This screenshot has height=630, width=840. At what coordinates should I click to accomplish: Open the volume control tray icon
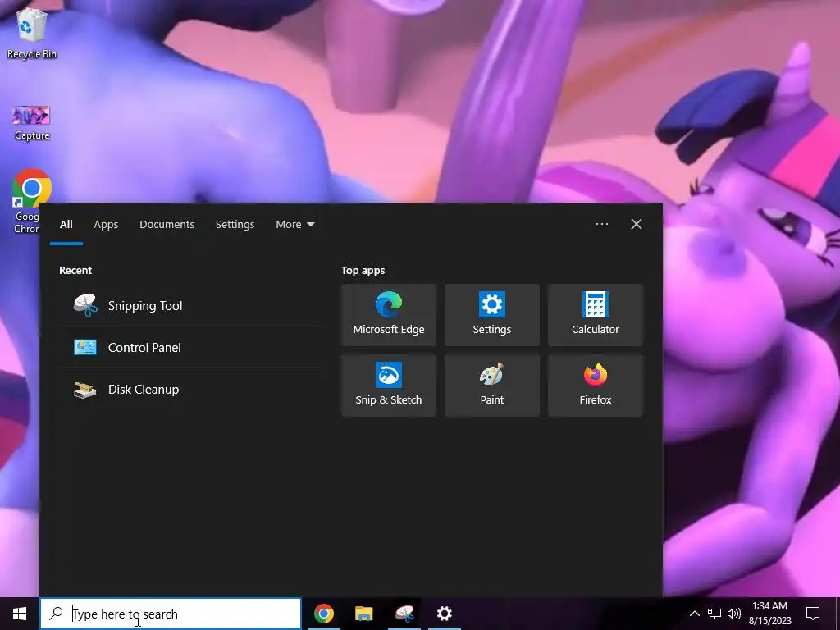point(734,614)
